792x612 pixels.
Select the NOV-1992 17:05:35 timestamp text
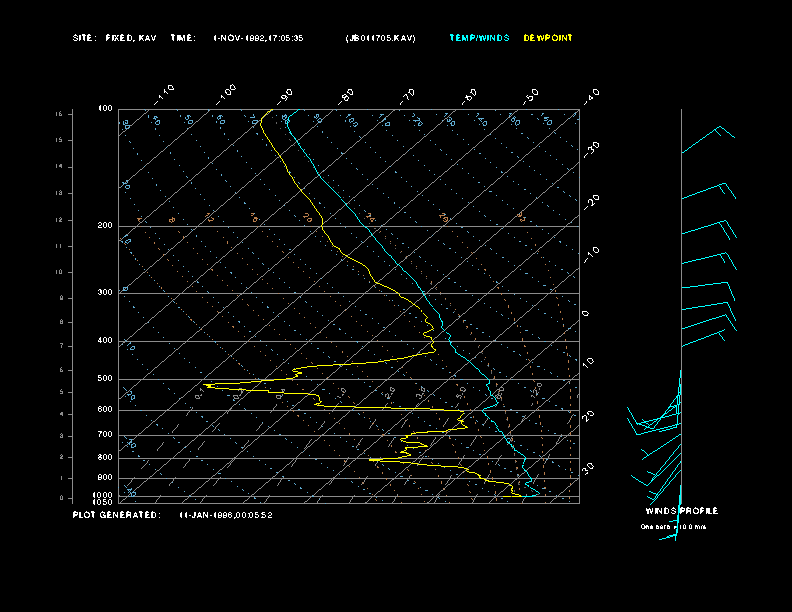[x=259, y=38]
